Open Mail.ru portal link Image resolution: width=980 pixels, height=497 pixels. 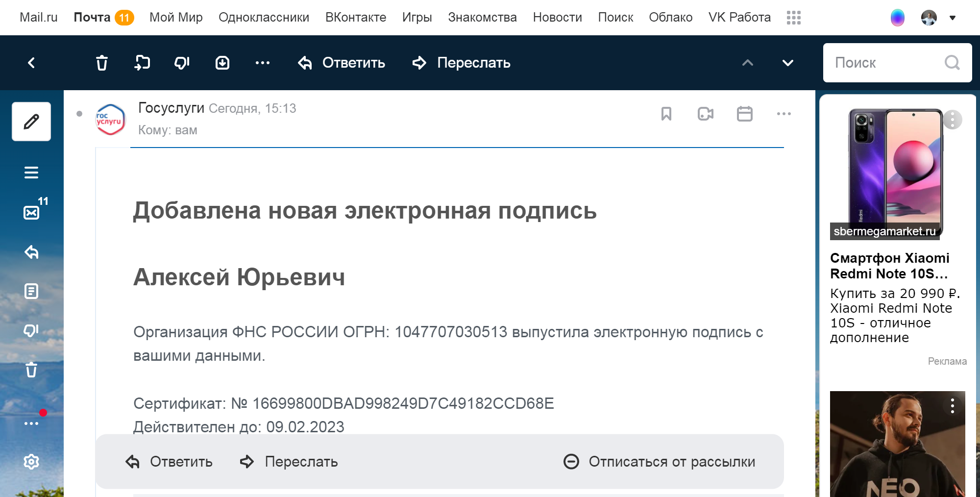coord(39,18)
